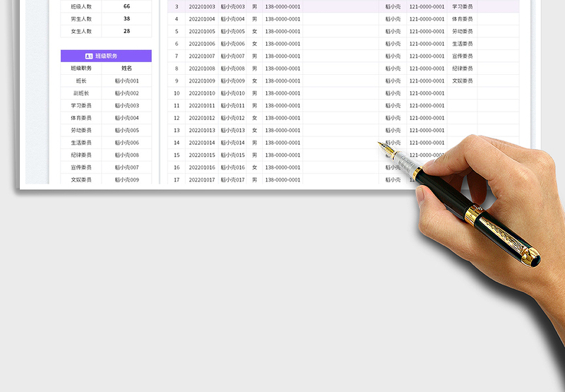Click the ID card icon beside 班级职务 header

(89, 56)
